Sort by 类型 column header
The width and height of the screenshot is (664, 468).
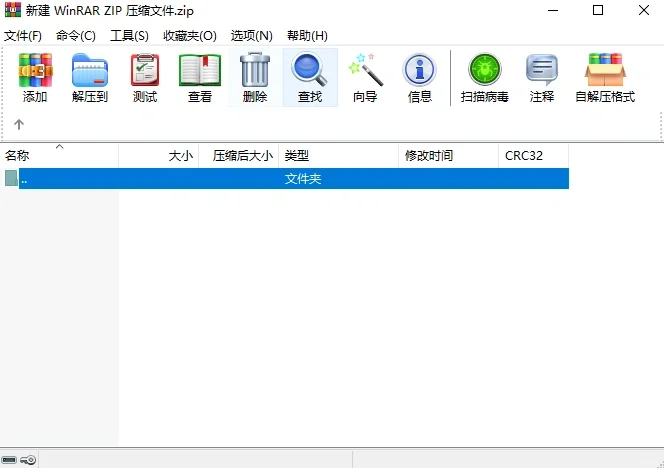tap(339, 155)
